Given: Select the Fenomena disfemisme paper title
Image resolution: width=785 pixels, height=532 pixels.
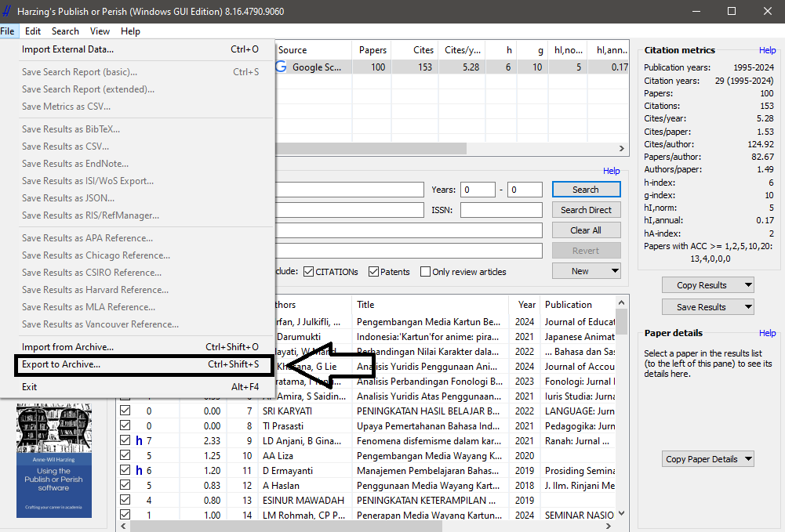Looking at the screenshot, I should (428, 441).
